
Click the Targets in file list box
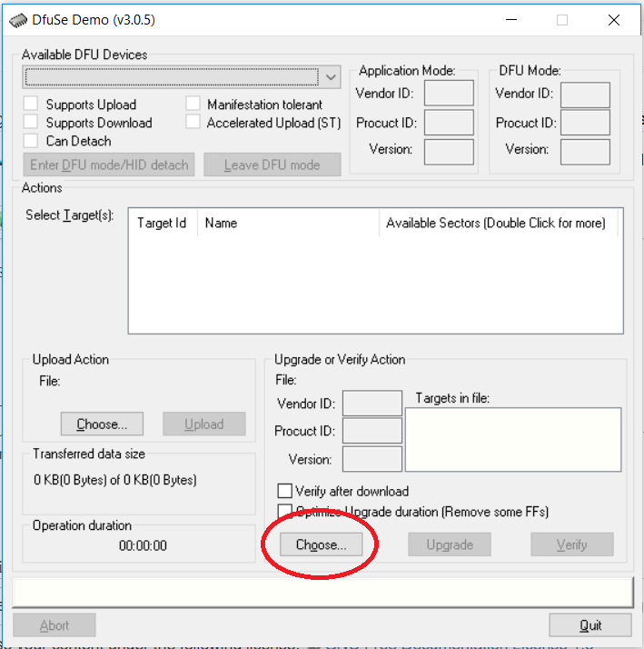point(513,440)
